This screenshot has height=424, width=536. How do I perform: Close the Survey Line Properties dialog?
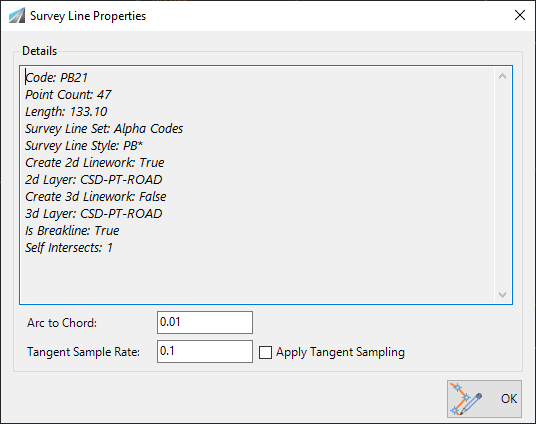[520, 15]
